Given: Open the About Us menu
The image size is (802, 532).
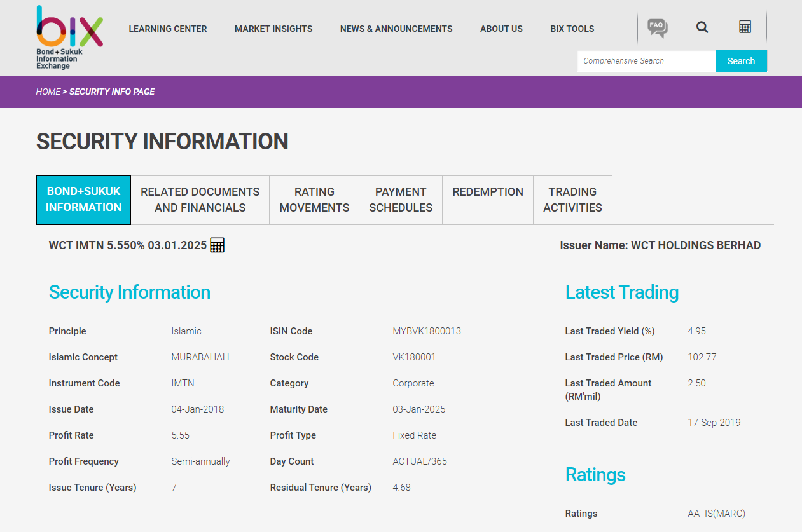Looking at the screenshot, I should 501,29.
